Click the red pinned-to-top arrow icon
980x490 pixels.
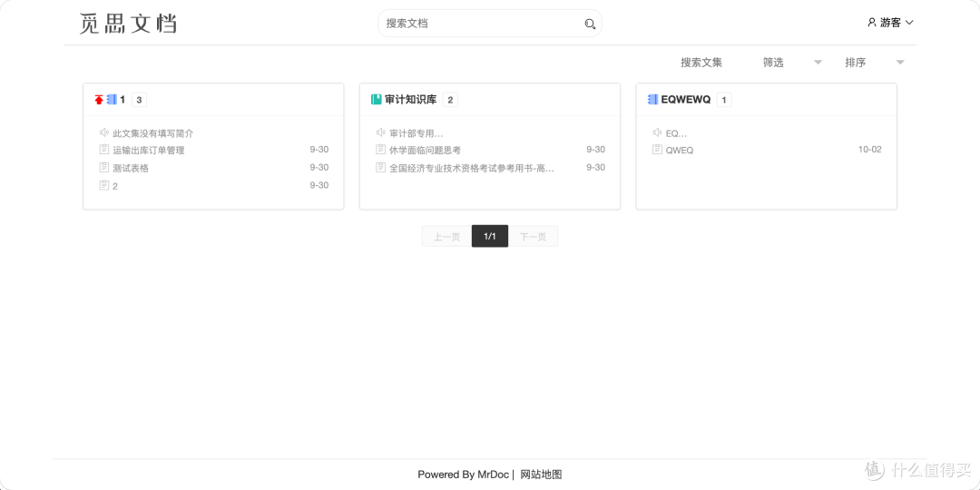[x=99, y=100]
